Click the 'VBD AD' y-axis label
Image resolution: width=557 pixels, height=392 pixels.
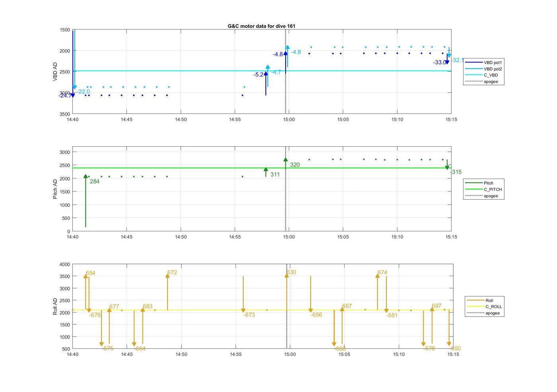click(55, 72)
